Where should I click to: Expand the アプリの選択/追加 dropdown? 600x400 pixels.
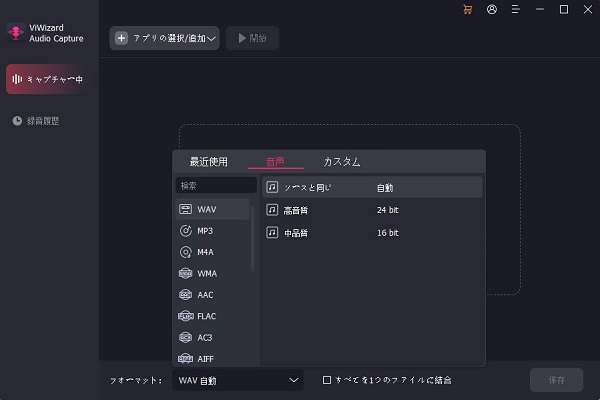point(165,38)
